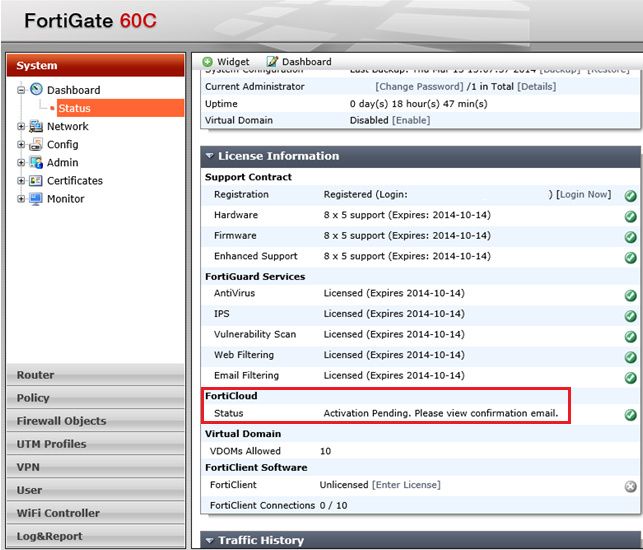Click the Widget toolbar label
This screenshot has width=643, height=550.
pyautogui.click(x=233, y=62)
